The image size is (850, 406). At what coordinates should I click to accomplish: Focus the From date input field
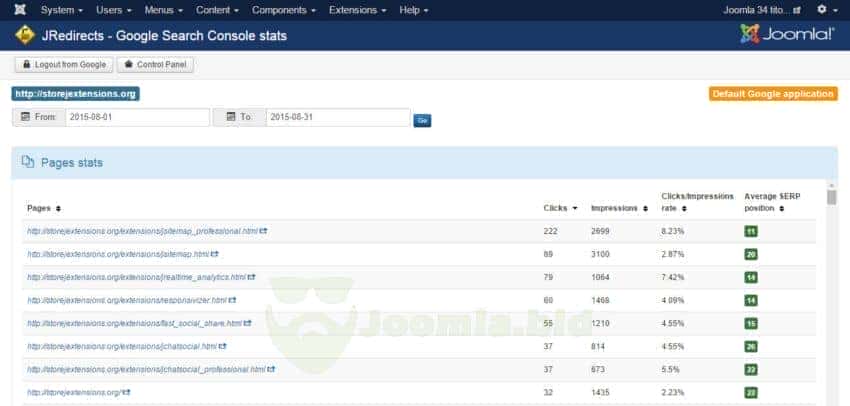138,117
